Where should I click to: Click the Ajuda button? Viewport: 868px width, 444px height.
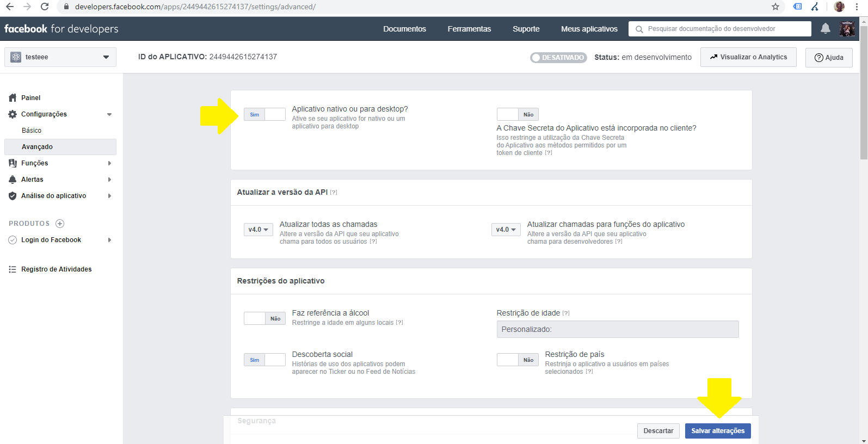point(829,57)
